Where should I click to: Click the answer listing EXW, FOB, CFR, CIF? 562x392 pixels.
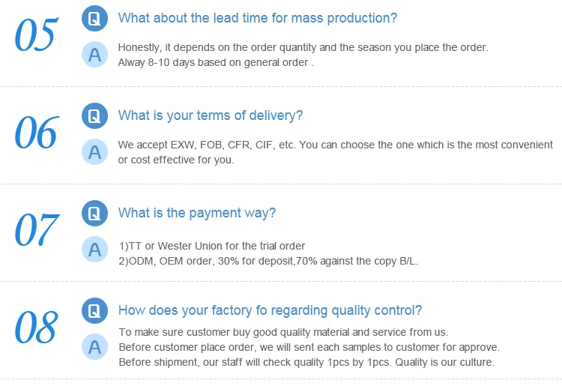pos(335,145)
